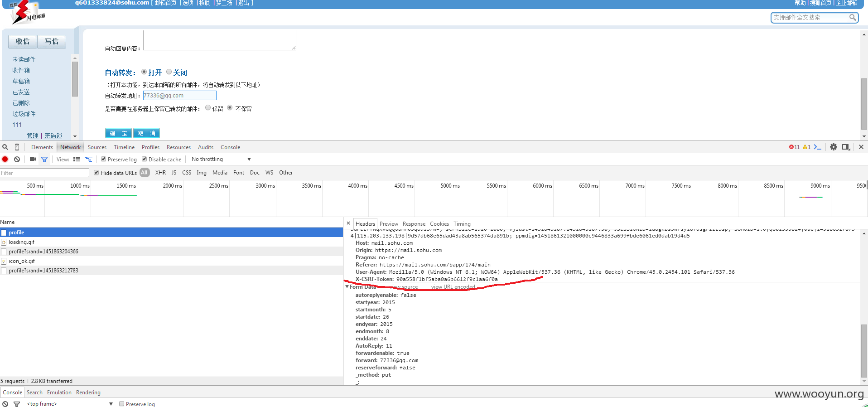Screen dimensions: 868x407
Task: Select the 保留 radio option
Action: point(208,108)
